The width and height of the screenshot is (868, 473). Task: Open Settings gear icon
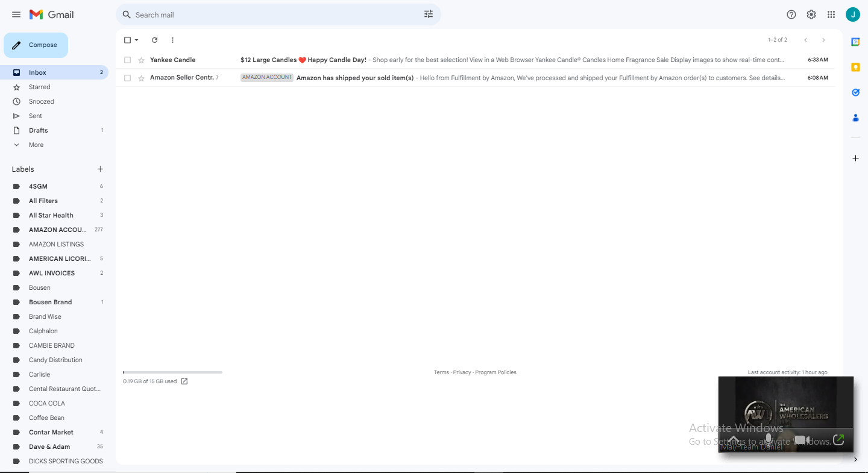tap(811, 14)
